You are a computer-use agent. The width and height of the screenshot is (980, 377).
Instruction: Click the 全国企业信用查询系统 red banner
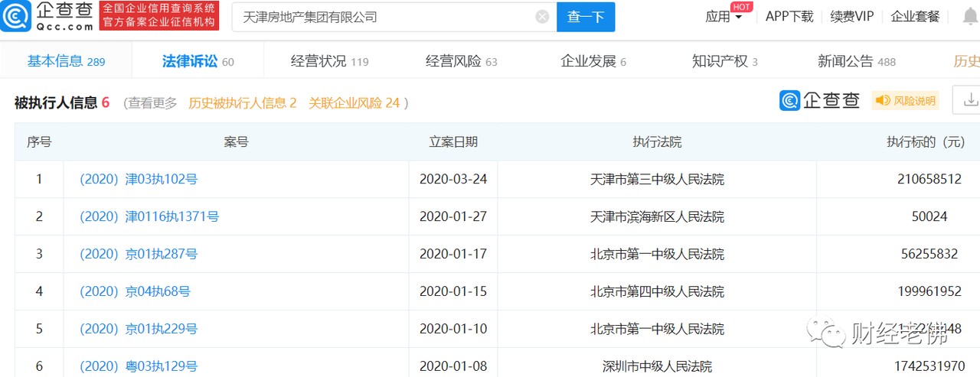(x=159, y=16)
